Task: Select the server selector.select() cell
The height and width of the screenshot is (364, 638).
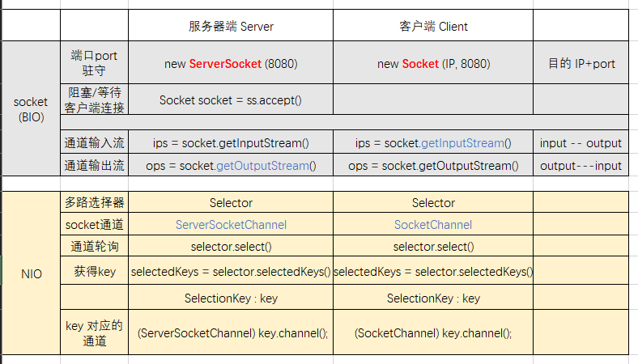Action: coord(231,246)
